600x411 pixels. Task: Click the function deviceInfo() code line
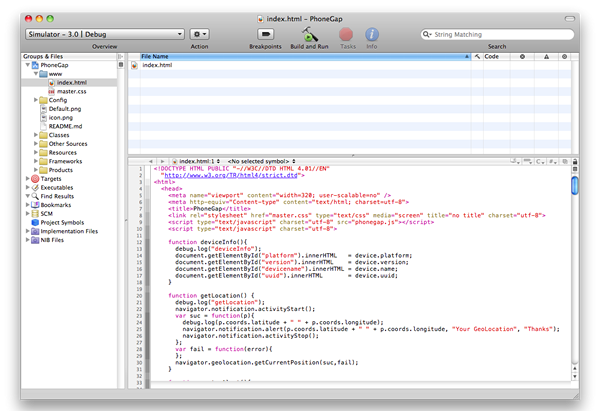coord(208,242)
